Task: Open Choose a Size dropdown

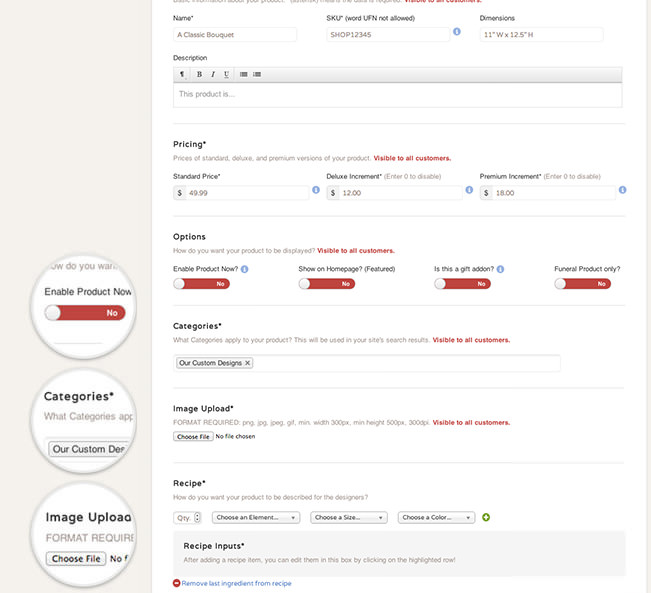Action: click(x=349, y=517)
